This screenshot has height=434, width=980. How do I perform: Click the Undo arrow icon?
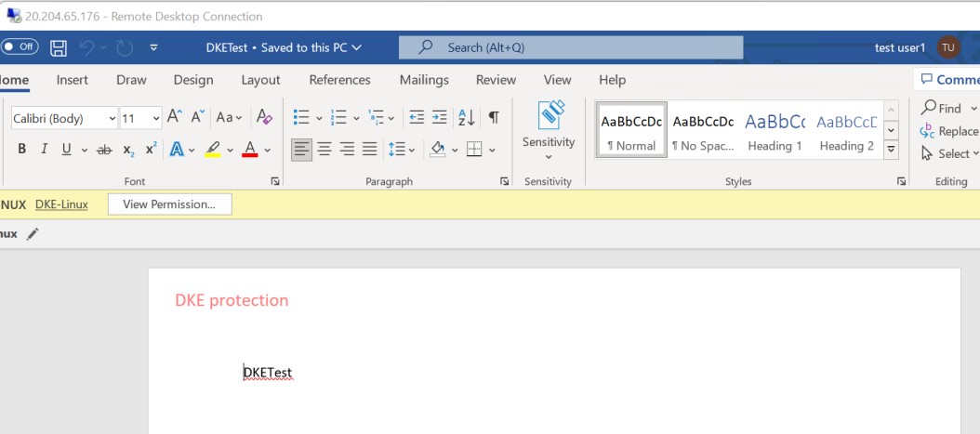click(x=86, y=47)
